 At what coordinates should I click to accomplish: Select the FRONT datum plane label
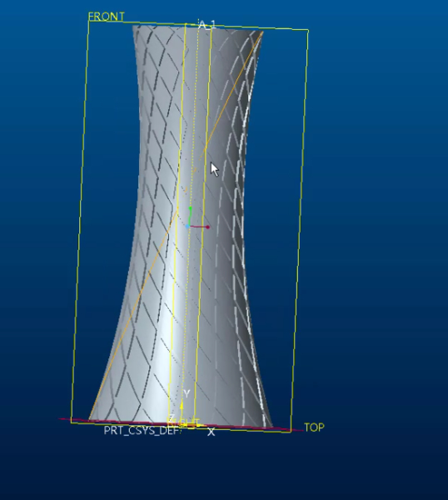(106, 17)
